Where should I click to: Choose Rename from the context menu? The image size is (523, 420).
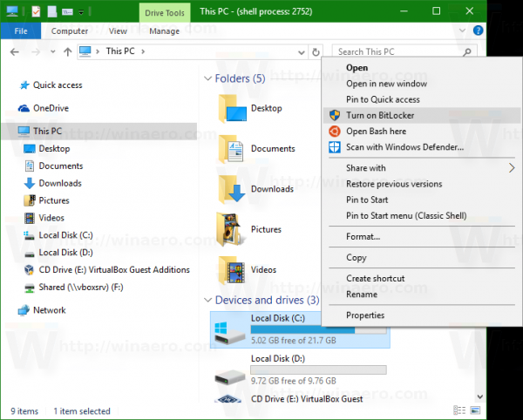422,295
